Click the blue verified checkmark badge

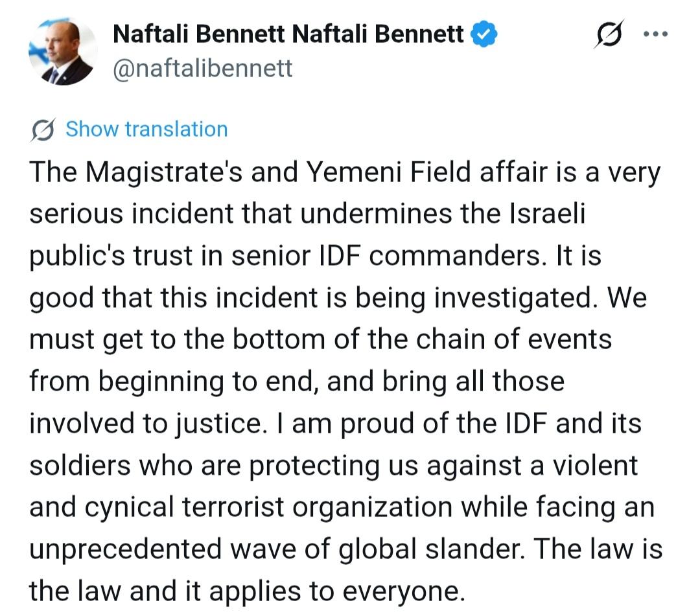pos(484,34)
